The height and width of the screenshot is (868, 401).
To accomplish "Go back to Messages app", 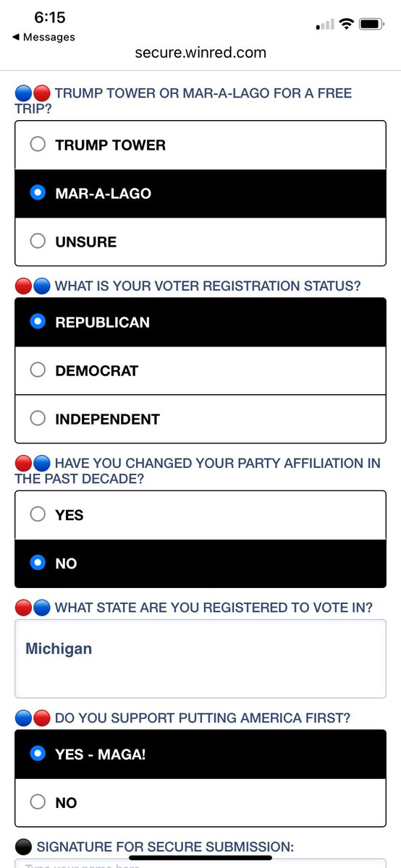I will (x=43, y=37).
